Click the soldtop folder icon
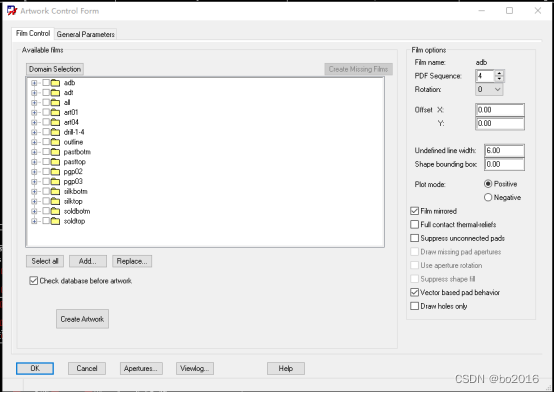Screen dimensions: 554x393 pos(55,222)
